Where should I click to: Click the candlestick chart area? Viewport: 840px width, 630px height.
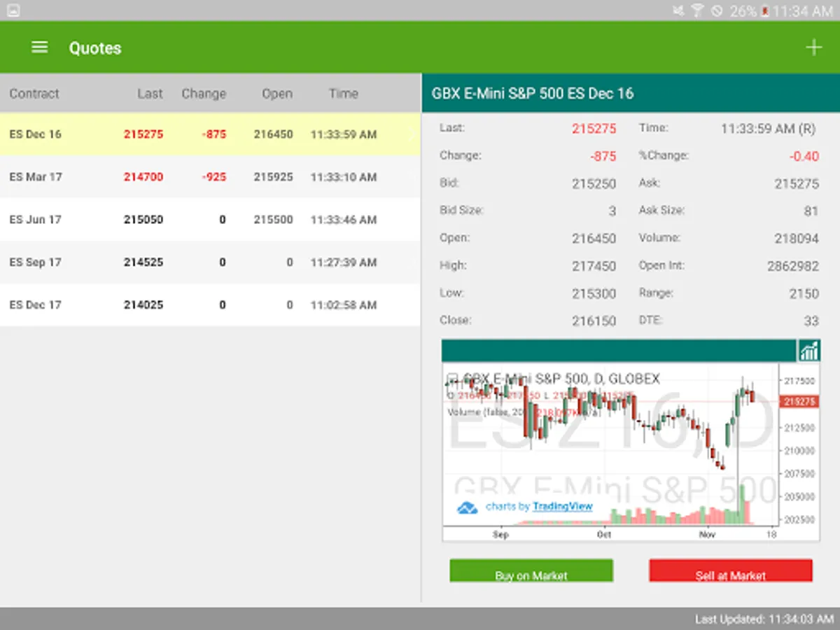pos(610,444)
